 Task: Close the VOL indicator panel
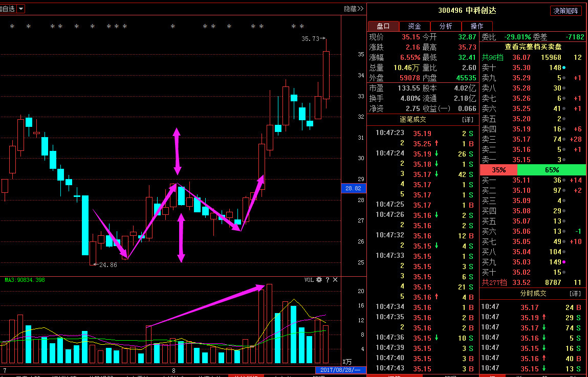pyautogui.click(x=335, y=280)
